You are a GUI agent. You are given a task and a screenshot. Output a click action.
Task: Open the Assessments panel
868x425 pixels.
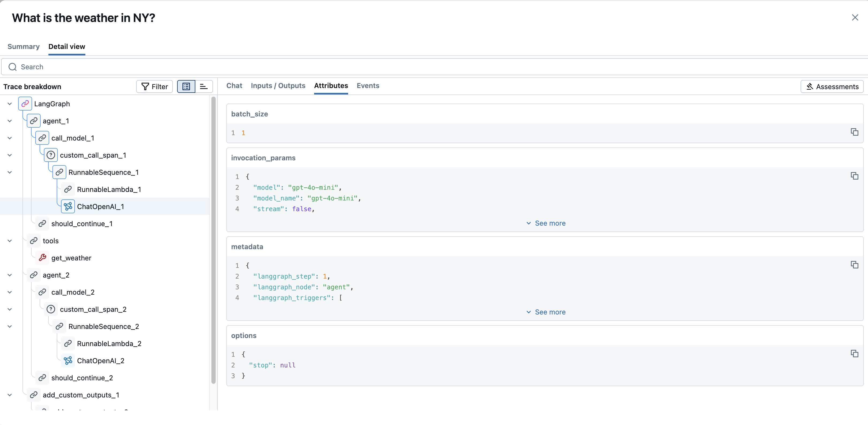pos(832,86)
